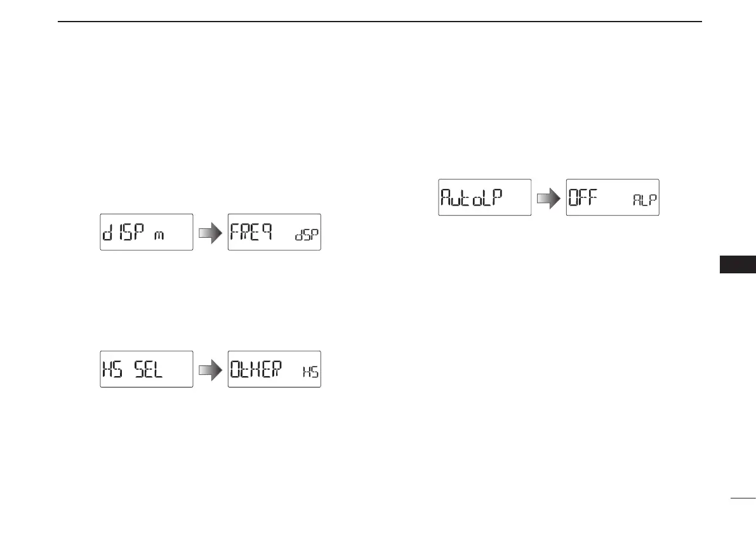Select the small dSP indicator label
The image size is (756, 534).
pos(307,235)
